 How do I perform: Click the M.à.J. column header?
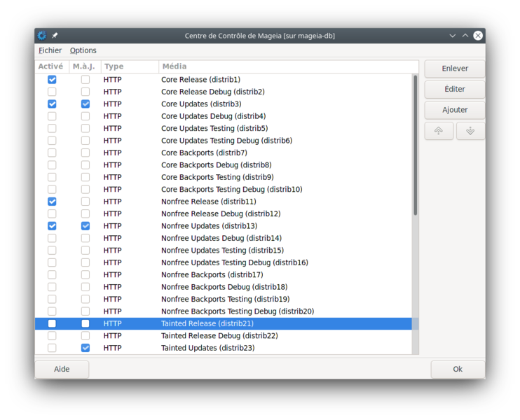(x=85, y=66)
